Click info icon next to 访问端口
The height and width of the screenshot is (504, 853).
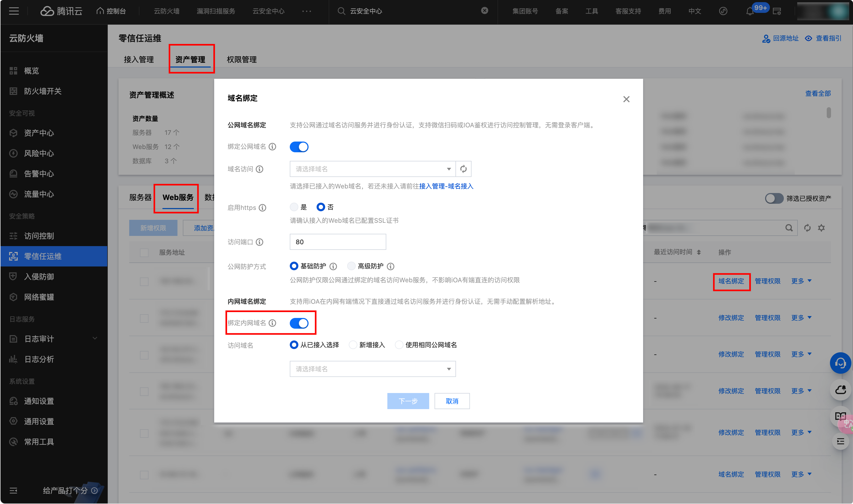260,242
